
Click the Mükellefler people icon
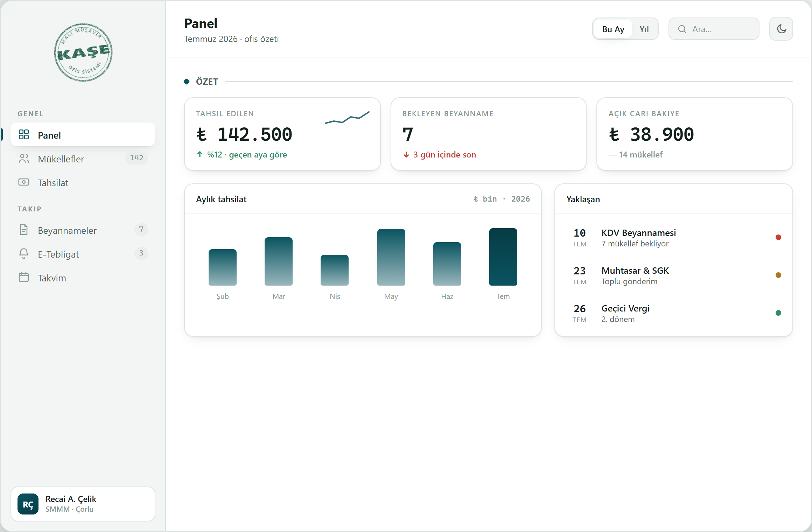[24, 159]
